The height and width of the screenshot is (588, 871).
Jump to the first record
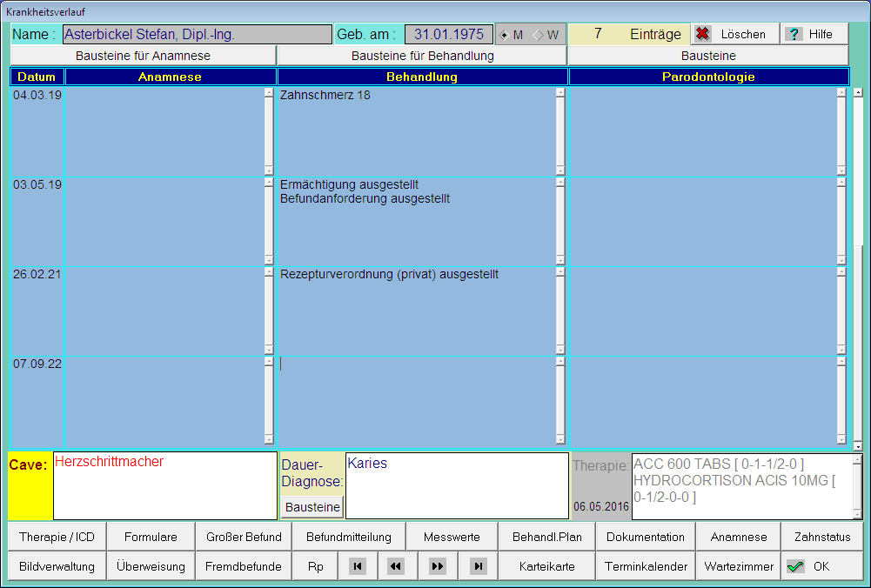pos(357,566)
